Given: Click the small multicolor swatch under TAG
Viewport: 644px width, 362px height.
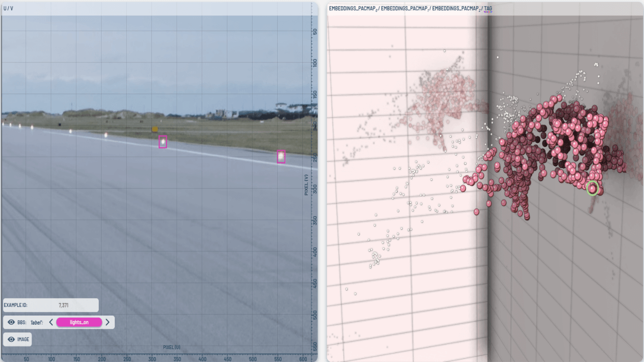Looking at the screenshot, I should pyautogui.click(x=488, y=12).
